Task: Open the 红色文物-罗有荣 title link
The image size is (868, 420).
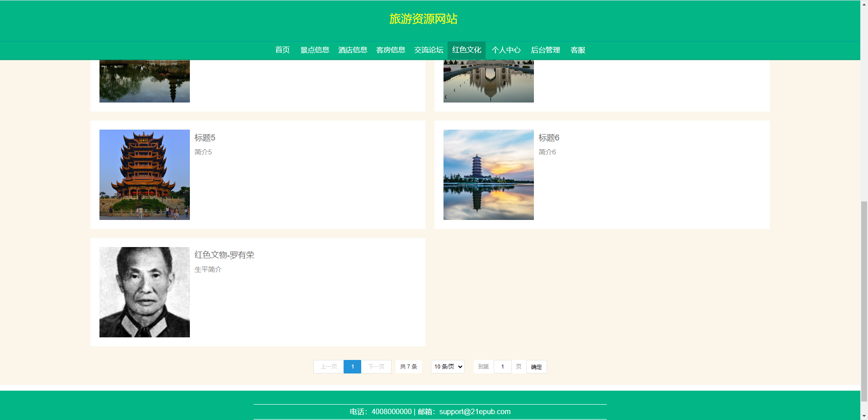Action: (x=224, y=255)
